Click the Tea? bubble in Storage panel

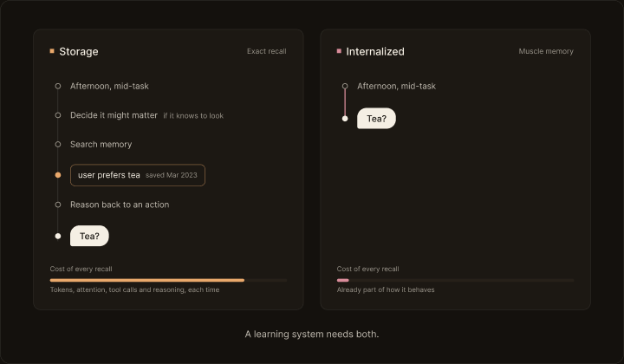click(89, 236)
